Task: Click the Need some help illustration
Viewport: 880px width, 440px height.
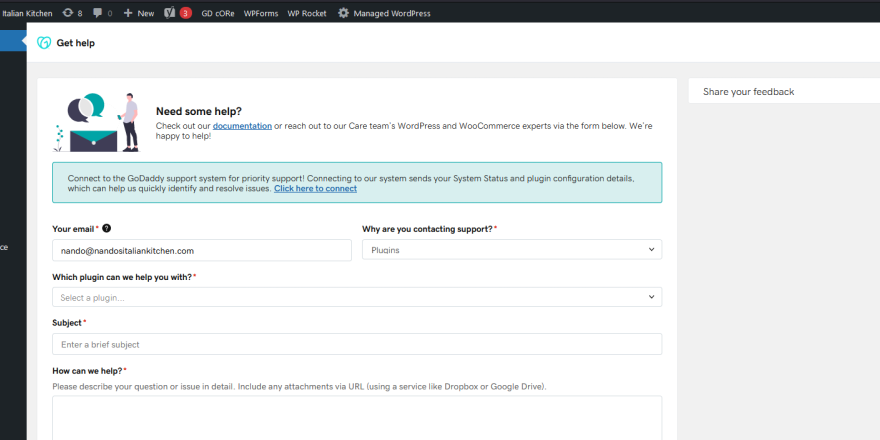Action: (x=97, y=122)
